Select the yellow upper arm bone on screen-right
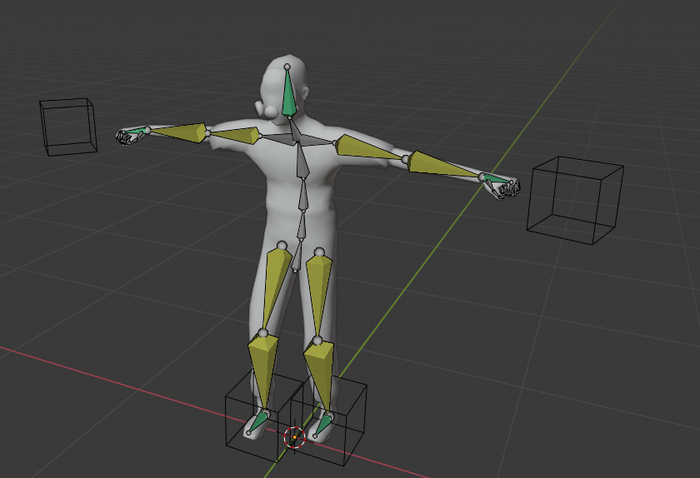Screen dimensions: 700x478 366,148
